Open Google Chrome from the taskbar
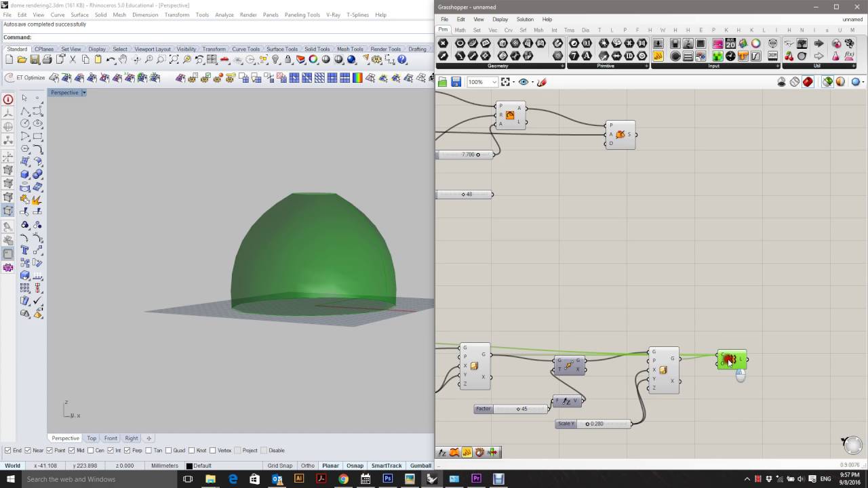The width and height of the screenshot is (868, 488). coord(343,479)
